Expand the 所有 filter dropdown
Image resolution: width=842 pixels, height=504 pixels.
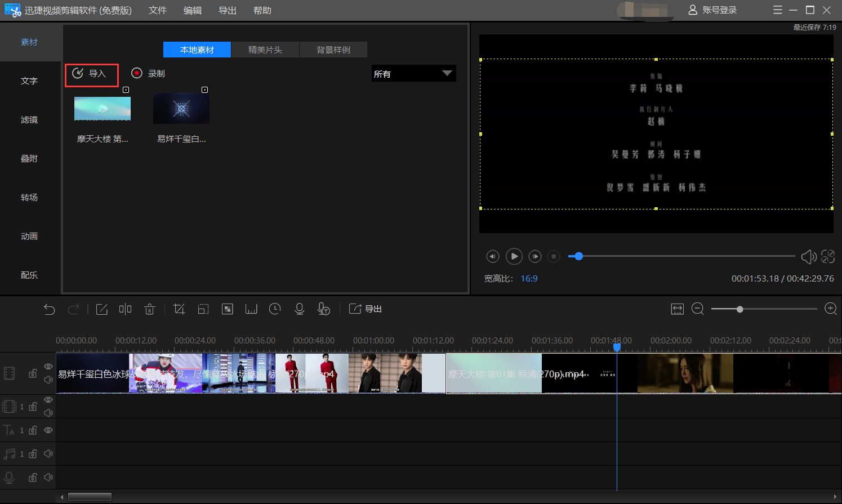pos(414,74)
